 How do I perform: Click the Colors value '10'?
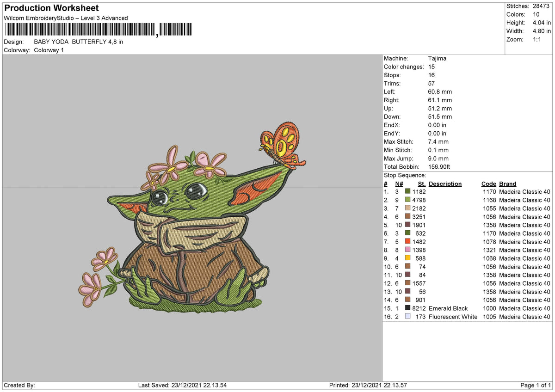pos(535,14)
